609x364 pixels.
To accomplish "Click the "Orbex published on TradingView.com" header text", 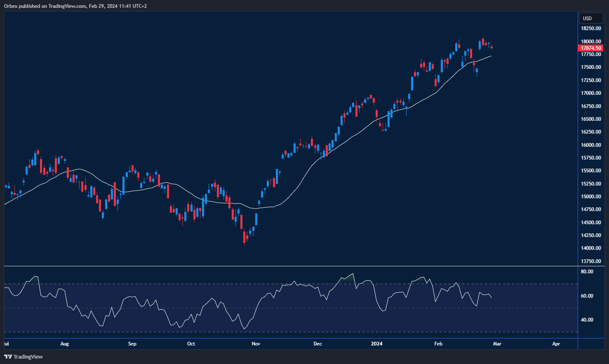I will coord(75,6).
